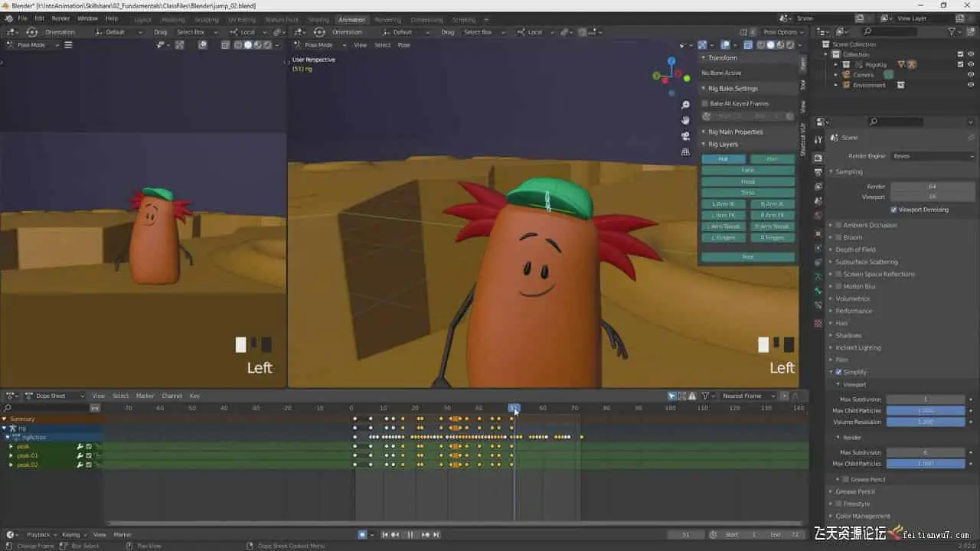Switch perspective/orthographic with the grid icon
Screen dimensions: 980x551
click(685, 152)
